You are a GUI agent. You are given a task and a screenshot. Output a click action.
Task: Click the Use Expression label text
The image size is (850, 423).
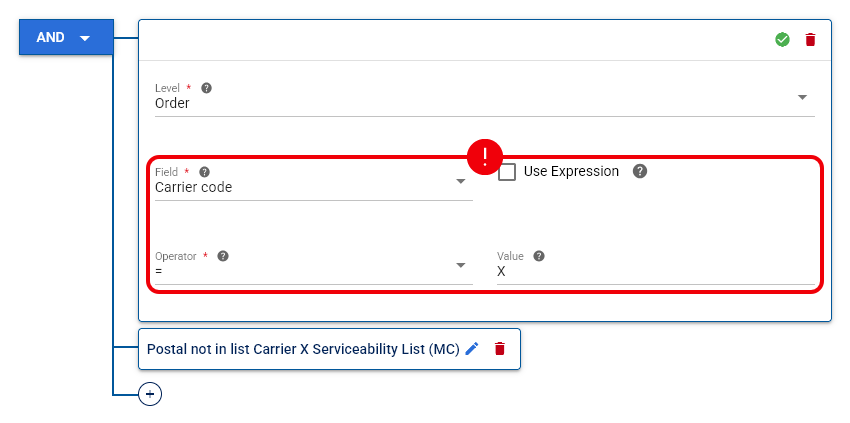tap(571, 171)
